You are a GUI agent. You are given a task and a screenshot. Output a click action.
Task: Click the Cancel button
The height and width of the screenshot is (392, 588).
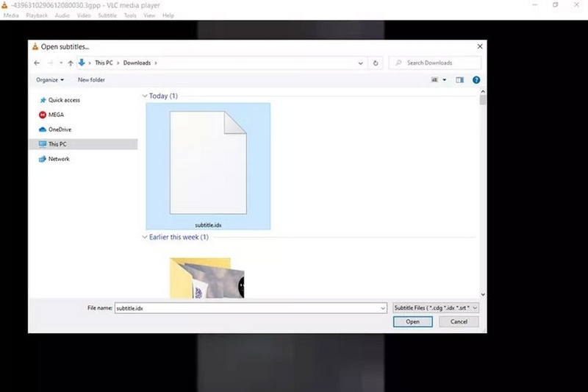pos(459,321)
